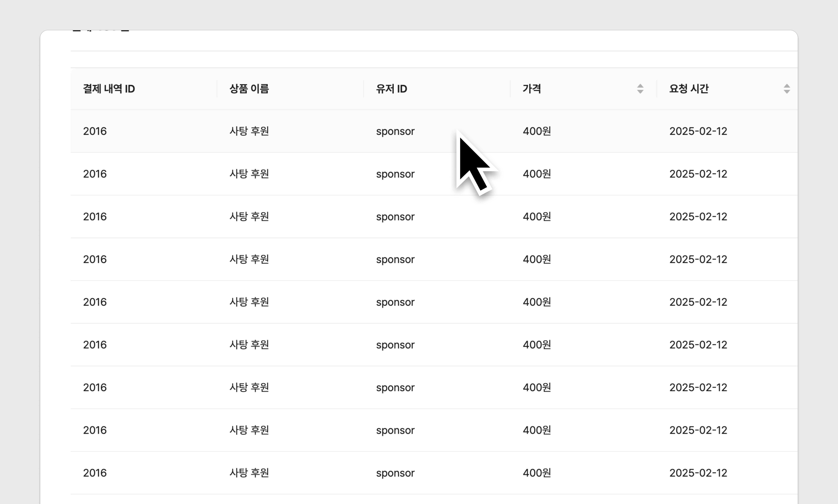838x504 pixels.
Task: Sort by price using the 가격 sort arrows
Action: click(x=640, y=89)
